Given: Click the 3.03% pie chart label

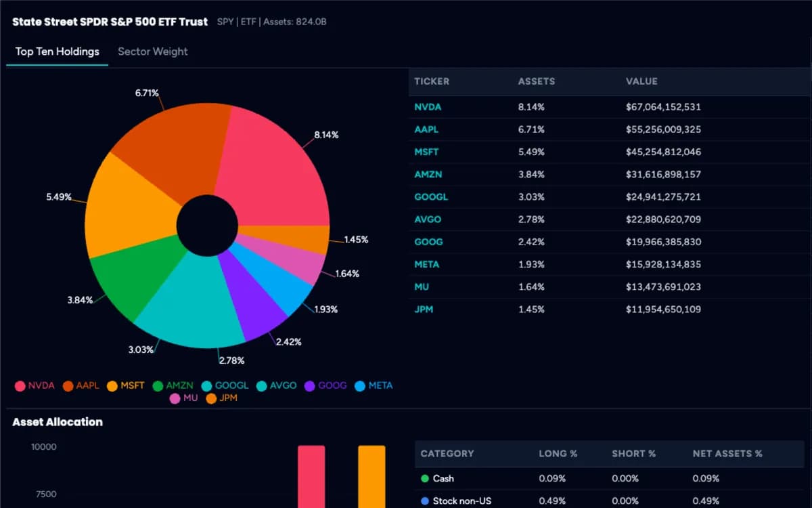Looking at the screenshot, I should [x=141, y=350].
